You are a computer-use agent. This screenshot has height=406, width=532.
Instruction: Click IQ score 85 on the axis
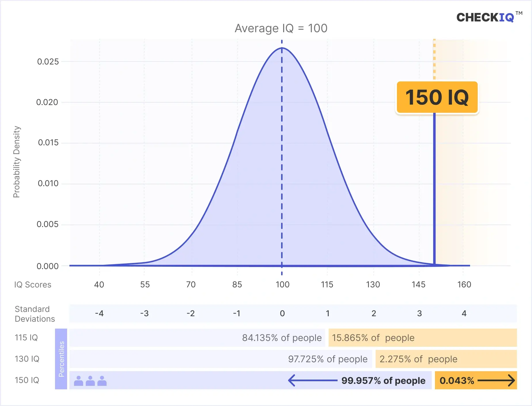tap(237, 285)
